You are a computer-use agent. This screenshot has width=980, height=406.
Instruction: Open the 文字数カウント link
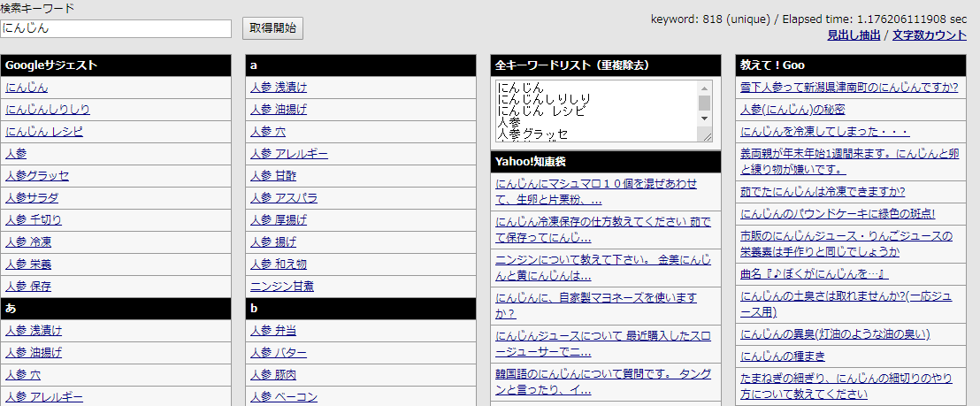pyautogui.click(x=930, y=35)
